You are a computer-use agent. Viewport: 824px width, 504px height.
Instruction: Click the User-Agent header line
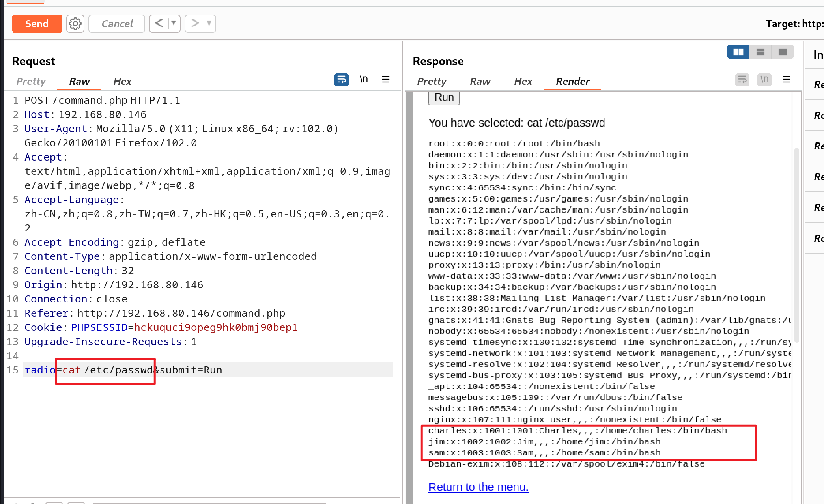[181, 136]
